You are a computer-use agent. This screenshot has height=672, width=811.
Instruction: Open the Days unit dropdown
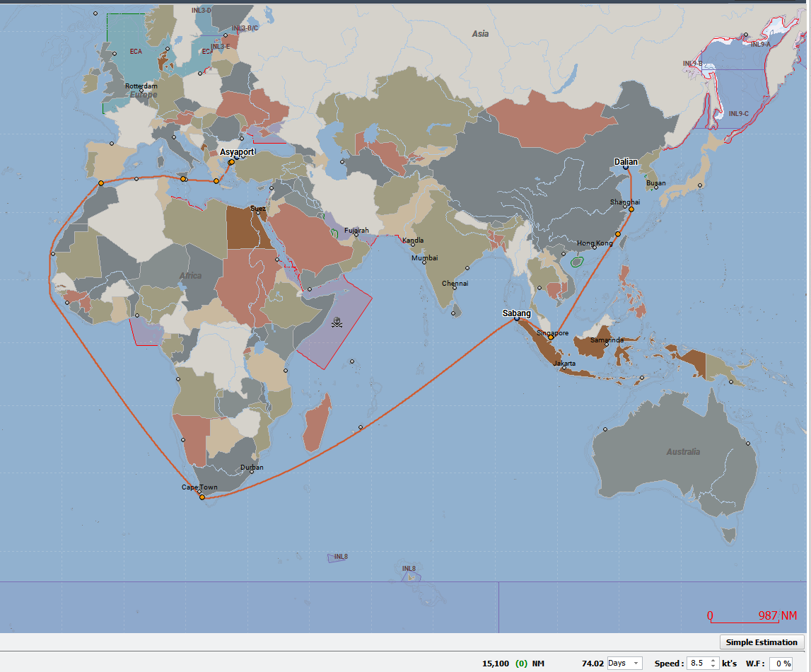pos(624,664)
